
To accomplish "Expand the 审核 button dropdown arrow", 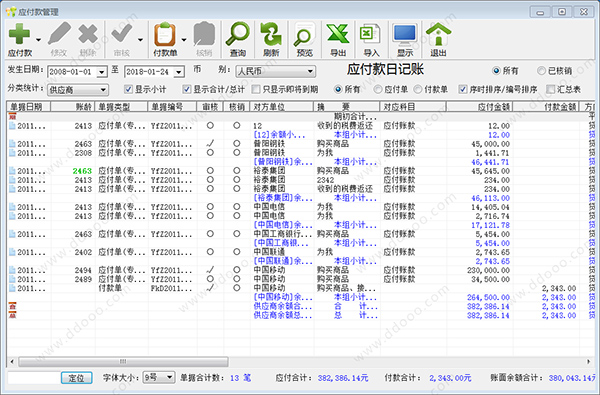I will [140, 39].
